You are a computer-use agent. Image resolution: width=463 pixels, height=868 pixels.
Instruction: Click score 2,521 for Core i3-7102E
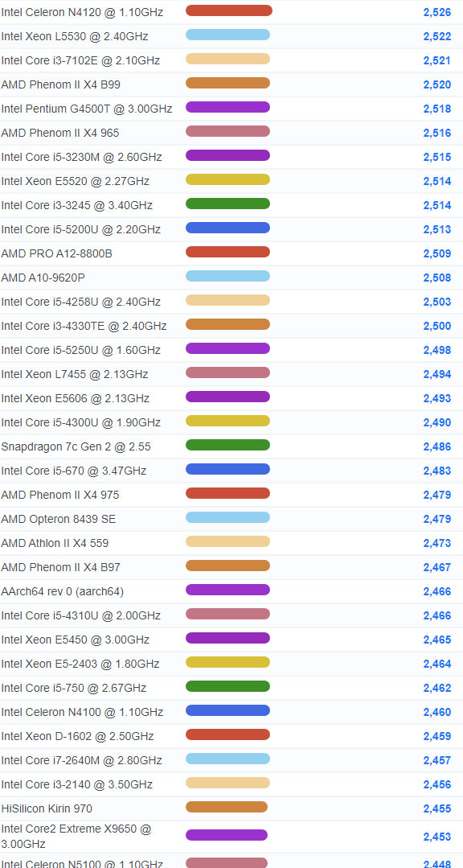point(437,60)
